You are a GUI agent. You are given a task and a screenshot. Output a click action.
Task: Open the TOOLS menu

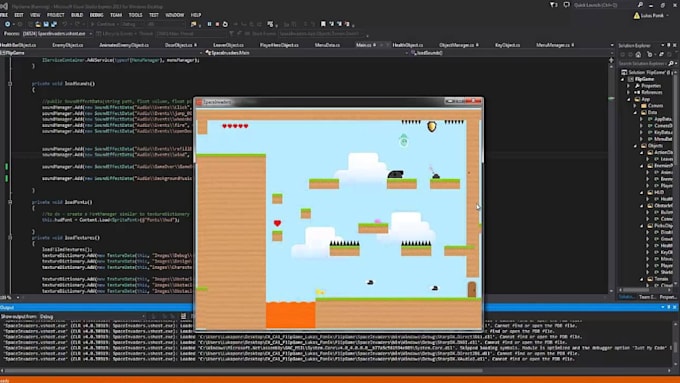coord(135,15)
